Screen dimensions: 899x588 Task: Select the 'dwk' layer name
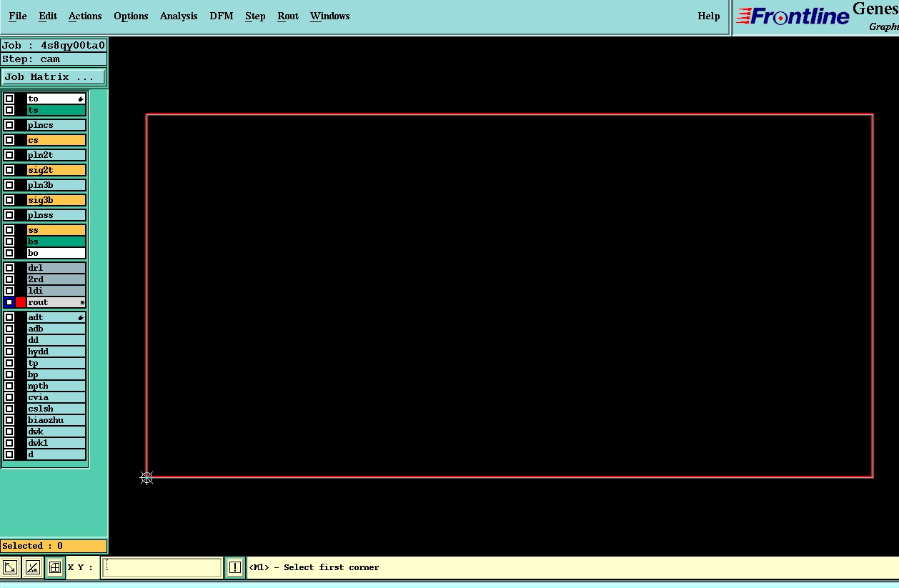click(56, 432)
